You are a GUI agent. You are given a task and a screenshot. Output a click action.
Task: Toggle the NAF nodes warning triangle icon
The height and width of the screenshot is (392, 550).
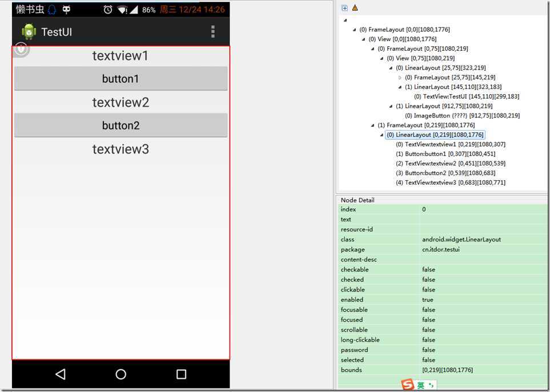click(355, 8)
